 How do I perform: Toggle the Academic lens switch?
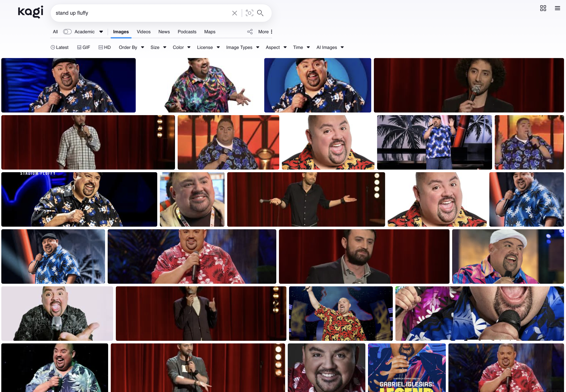click(x=67, y=32)
